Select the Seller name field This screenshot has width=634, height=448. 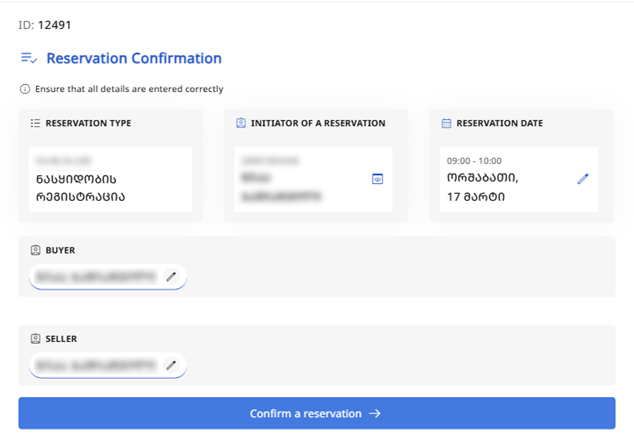[108, 366]
